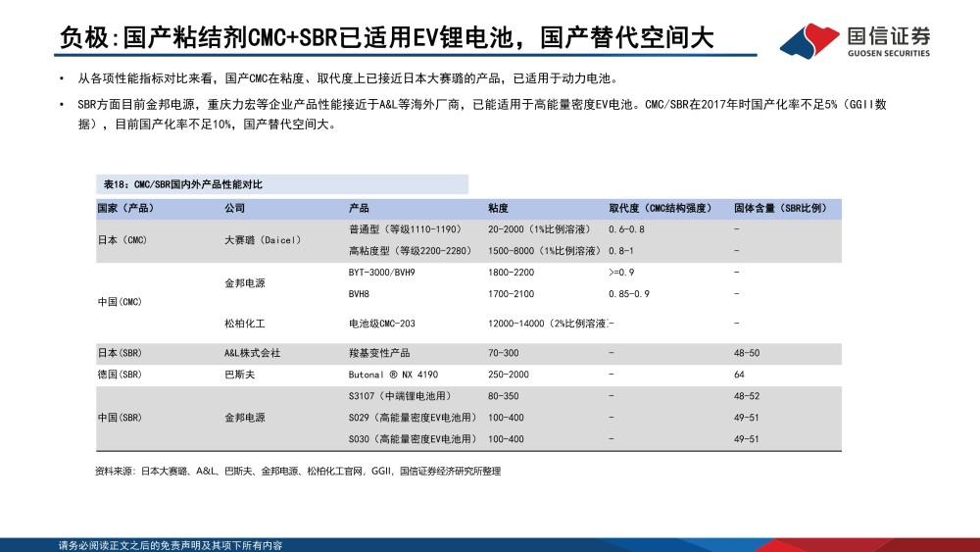Click the 粘度 column header
This screenshot has height=552, width=980.
(498, 208)
